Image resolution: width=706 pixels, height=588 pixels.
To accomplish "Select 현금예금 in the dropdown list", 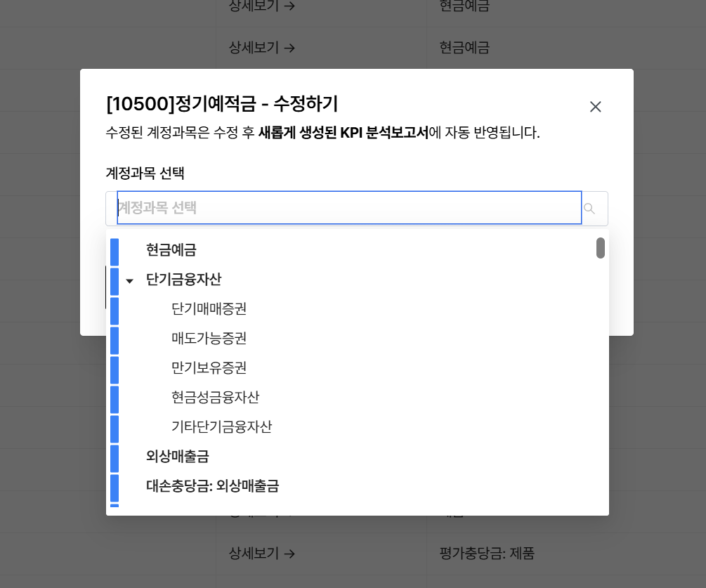I will tap(171, 249).
